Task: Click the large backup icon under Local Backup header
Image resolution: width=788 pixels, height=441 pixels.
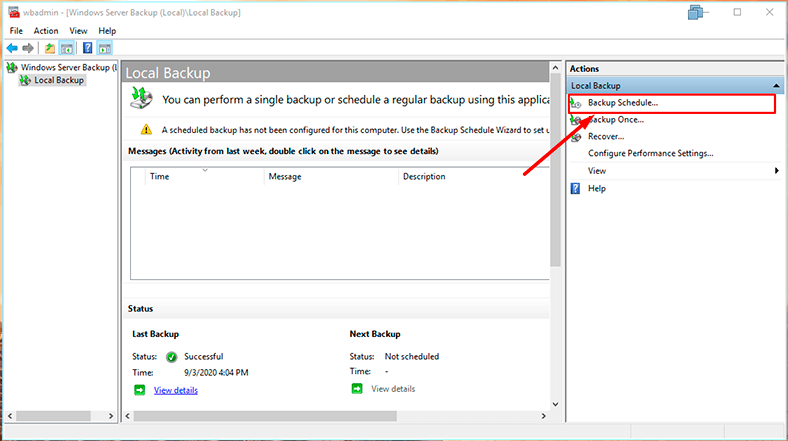Action: point(141,97)
